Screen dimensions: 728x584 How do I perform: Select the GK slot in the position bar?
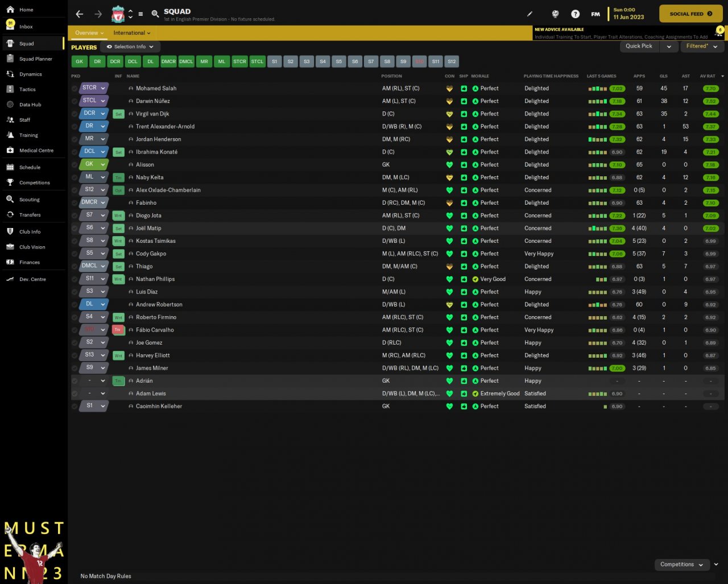click(x=80, y=61)
